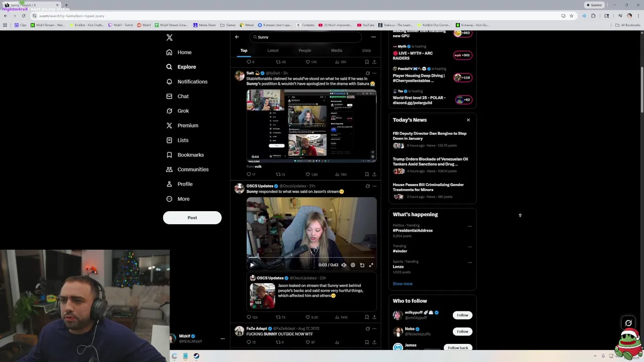The height and width of the screenshot is (362, 644).
Task: Open more options on FaZe Adapt post
Action: click(x=374, y=329)
